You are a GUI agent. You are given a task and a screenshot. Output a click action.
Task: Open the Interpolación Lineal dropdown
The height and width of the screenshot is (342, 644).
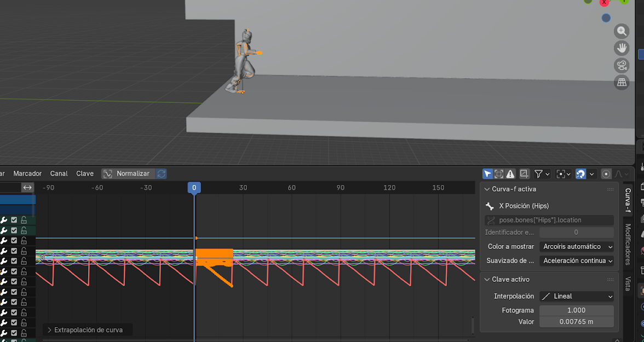tap(576, 296)
